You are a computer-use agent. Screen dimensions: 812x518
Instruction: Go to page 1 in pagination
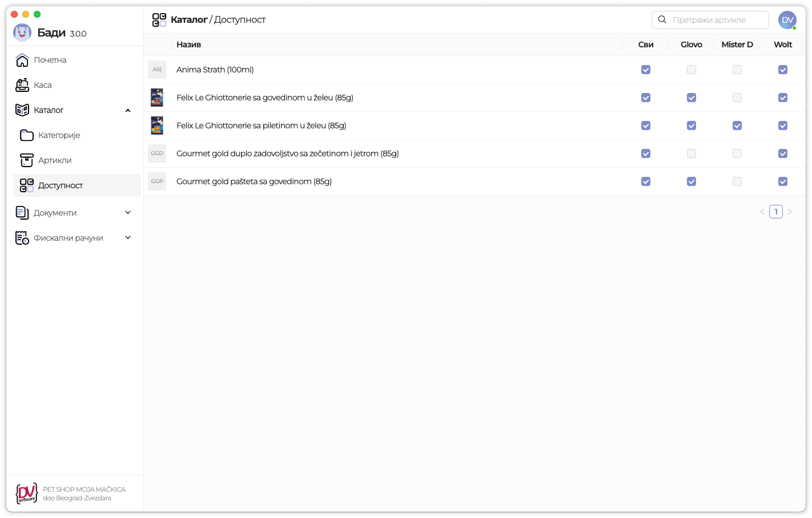click(x=776, y=212)
